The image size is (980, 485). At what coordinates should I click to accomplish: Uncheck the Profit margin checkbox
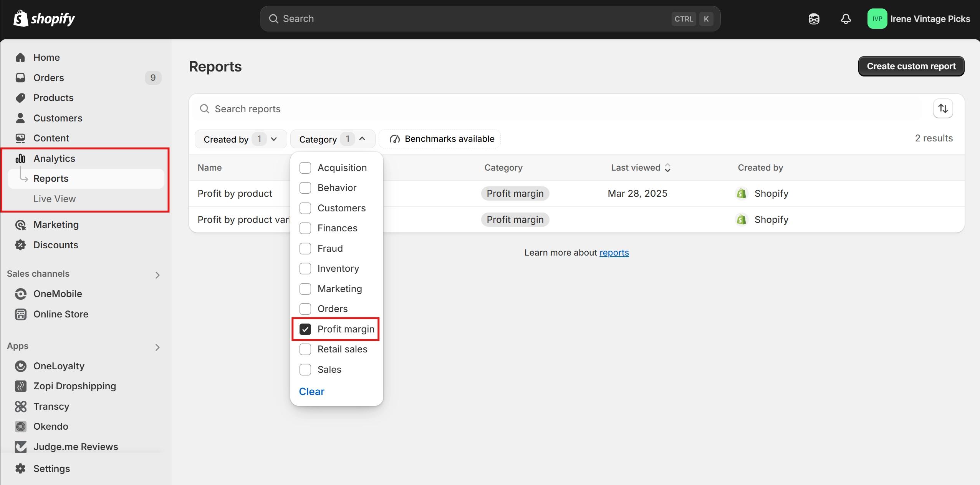[x=305, y=329]
